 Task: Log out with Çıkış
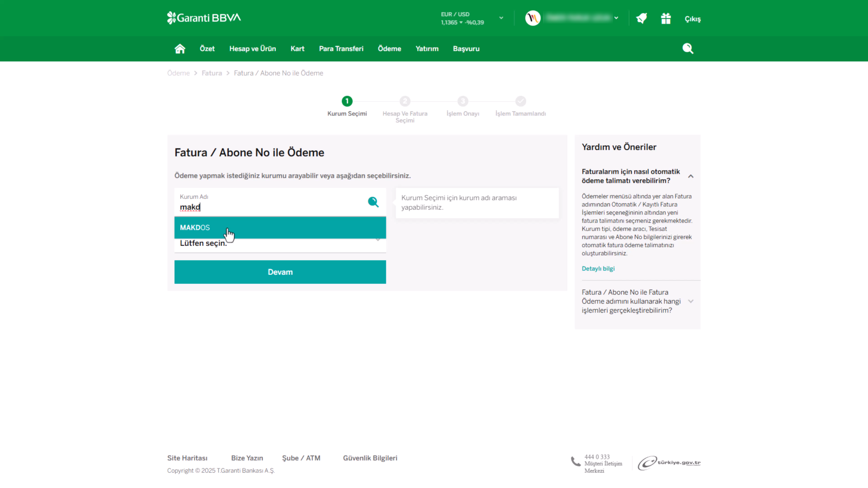[x=693, y=19]
